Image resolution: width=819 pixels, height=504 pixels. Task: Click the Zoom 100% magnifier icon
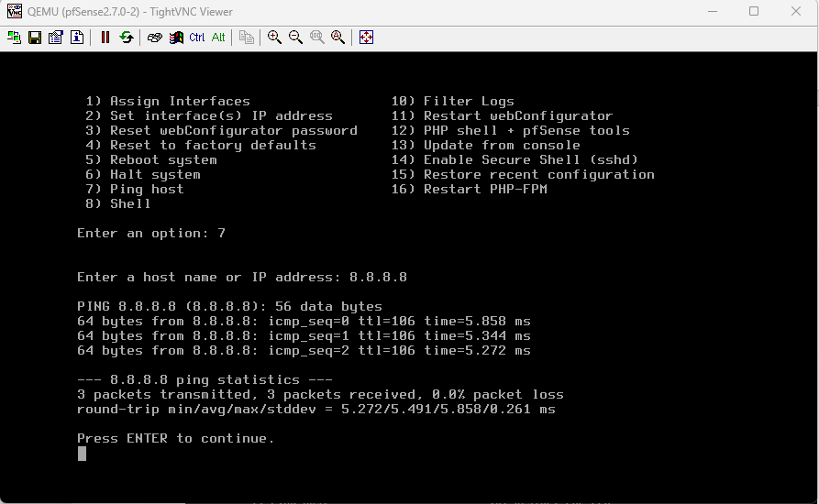tap(316, 37)
